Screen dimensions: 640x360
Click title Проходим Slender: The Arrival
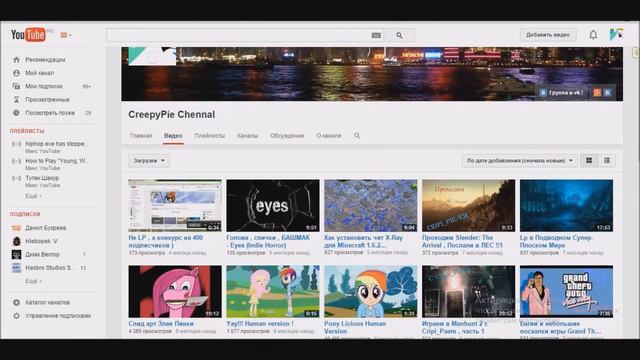click(462, 241)
